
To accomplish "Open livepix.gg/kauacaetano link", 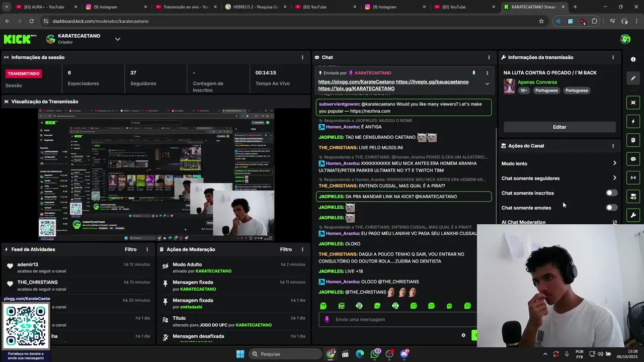I will pyautogui.click(x=432, y=82).
